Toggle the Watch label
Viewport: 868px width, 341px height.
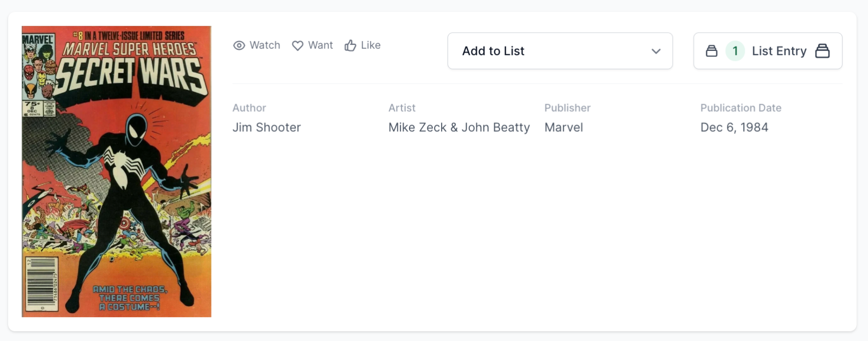pyautogui.click(x=265, y=46)
